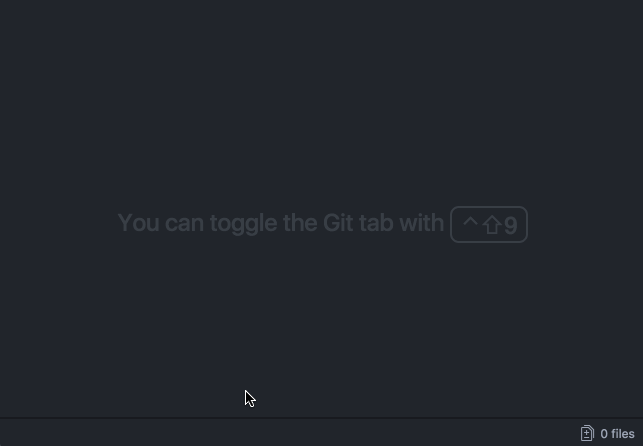Open the Git tab via '0 files' label
643x446 pixels.
(x=617, y=434)
